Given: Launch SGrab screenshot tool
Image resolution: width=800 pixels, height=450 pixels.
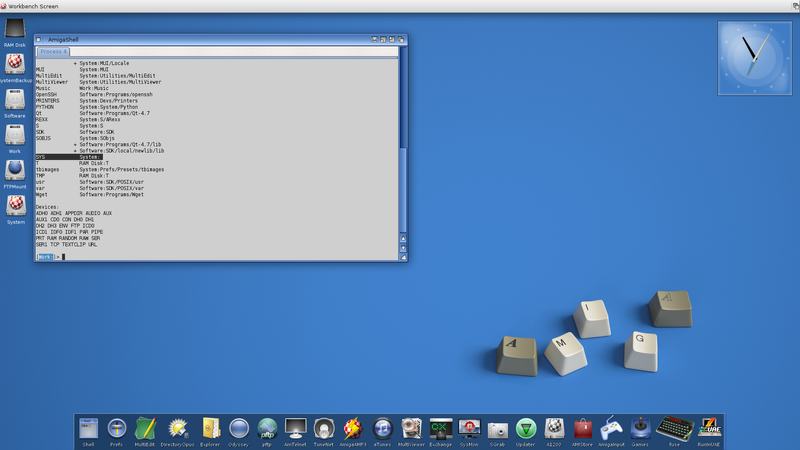Looking at the screenshot, I should pos(497,429).
